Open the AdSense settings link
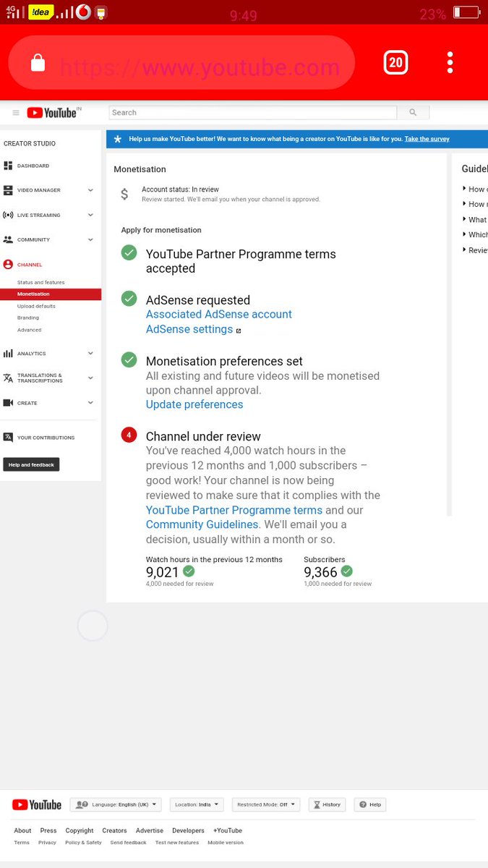This screenshot has height=868, width=488. click(x=189, y=329)
